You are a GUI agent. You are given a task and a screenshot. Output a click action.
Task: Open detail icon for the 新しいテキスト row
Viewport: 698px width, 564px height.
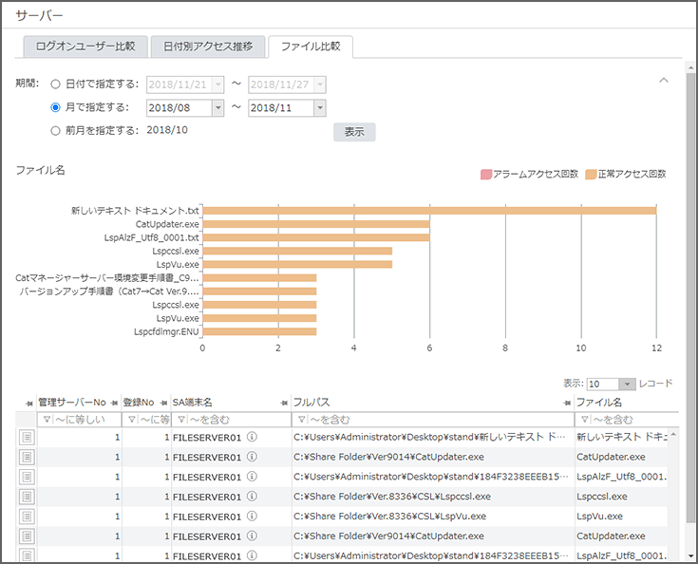(x=27, y=438)
